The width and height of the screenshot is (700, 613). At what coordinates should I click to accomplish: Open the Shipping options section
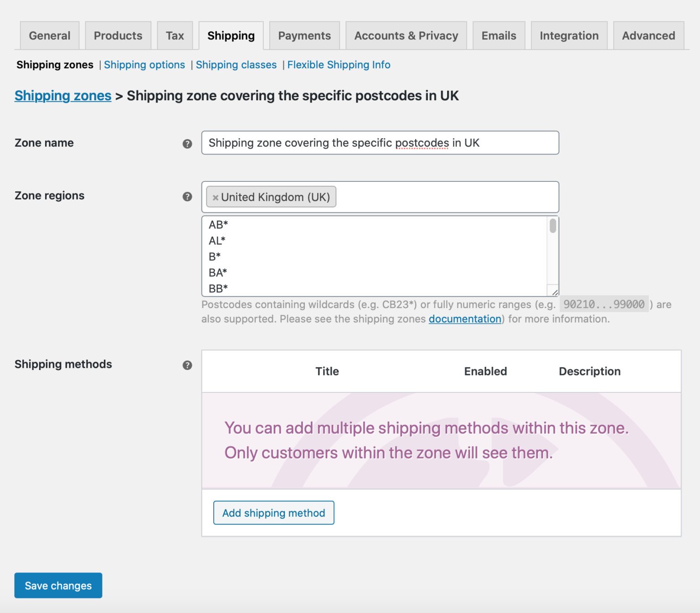[x=144, y=65]
